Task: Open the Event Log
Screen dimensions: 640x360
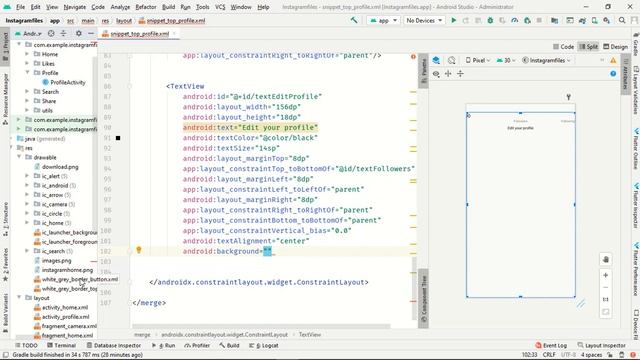Action: pos(551,345)
